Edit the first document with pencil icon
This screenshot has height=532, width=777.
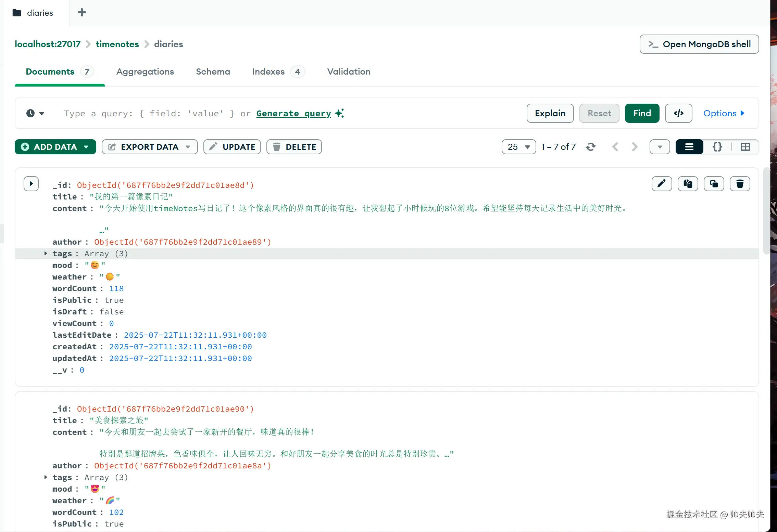pyautogui.click(x=662, y=184)
